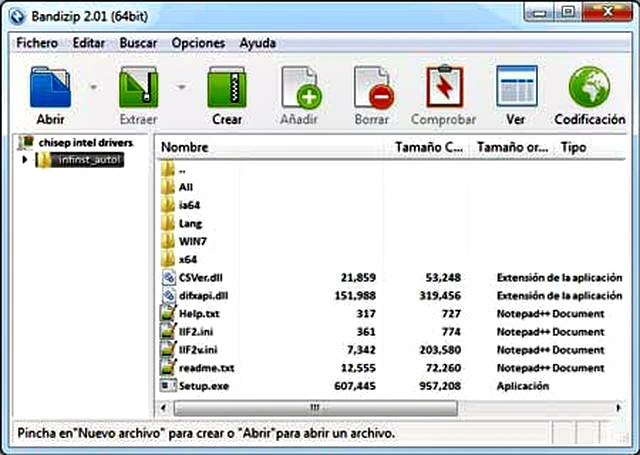The image size is (640, 455).
Task: Sort by the Tipo column header
Action: [x=573, y=147]
